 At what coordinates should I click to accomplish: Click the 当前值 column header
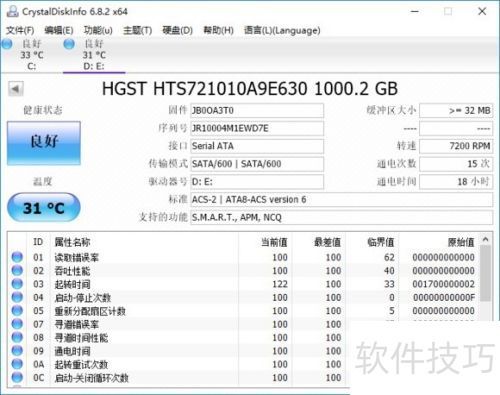265,242
